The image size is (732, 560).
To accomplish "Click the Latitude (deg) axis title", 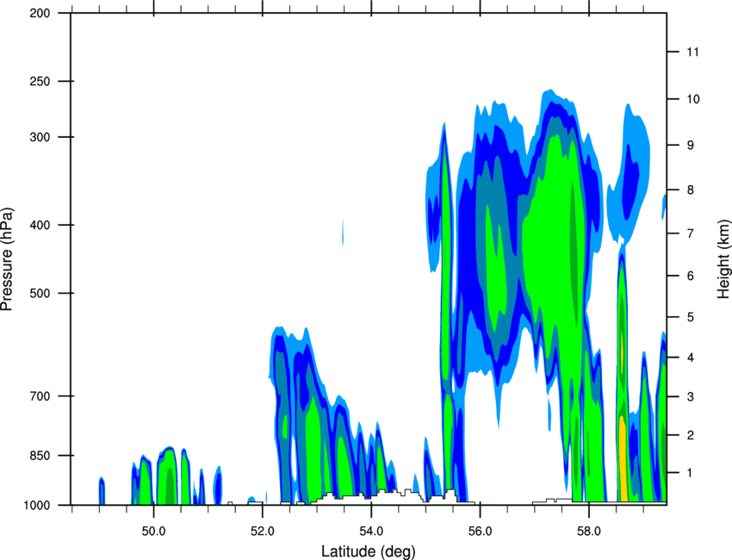I will [368, 551].
